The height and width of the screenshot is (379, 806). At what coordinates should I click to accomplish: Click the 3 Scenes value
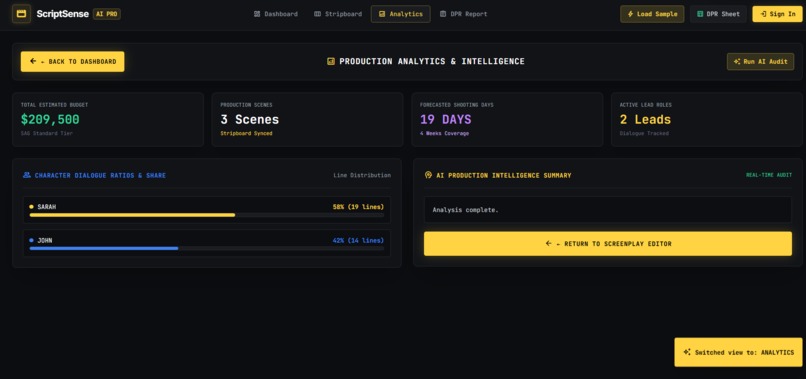(x=250, y=120)
